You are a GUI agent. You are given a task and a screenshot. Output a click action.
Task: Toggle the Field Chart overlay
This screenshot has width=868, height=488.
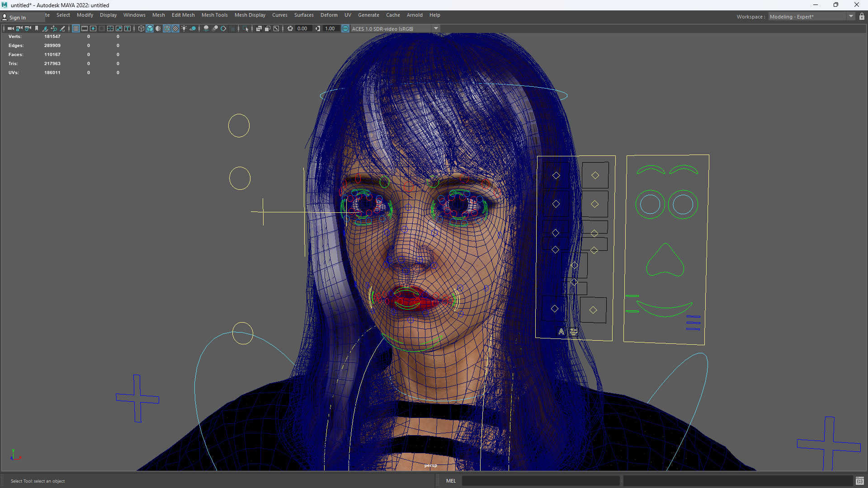pyautogui.click(x=110, y=28)
